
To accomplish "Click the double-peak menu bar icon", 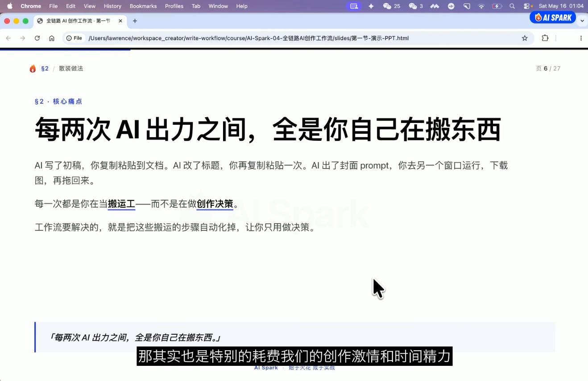I will coord(435,6).
